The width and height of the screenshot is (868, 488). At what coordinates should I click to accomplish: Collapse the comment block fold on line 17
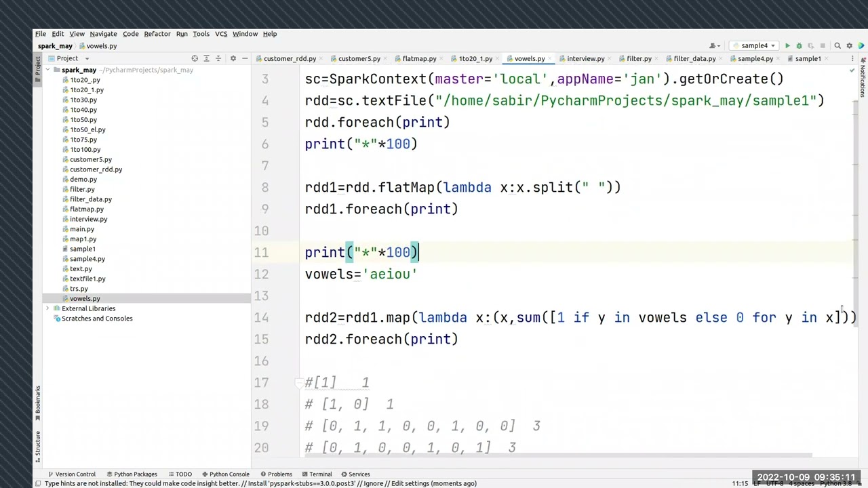(x=298, y=383)
